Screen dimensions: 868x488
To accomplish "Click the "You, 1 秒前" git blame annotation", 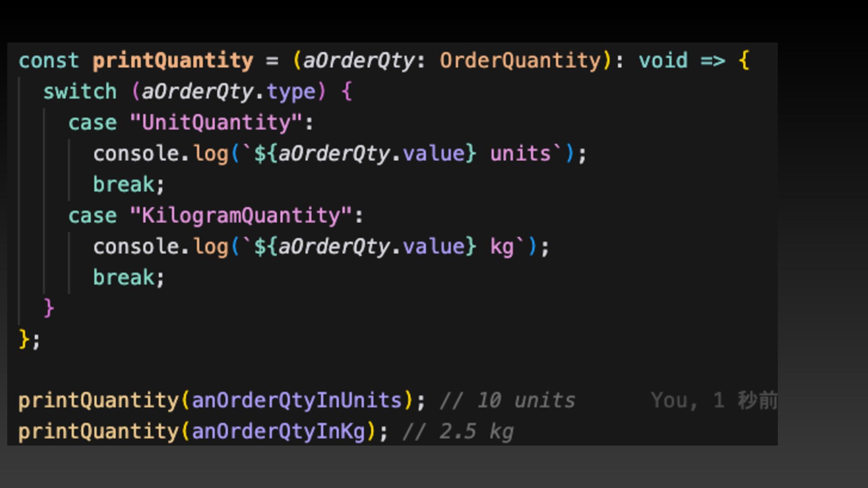I will coord(713,401).
